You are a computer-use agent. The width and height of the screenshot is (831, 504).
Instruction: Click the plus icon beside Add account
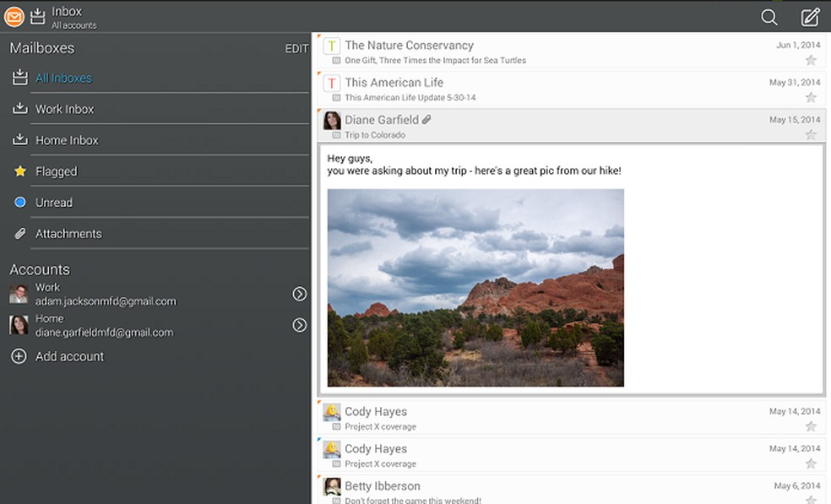[x=19, y=356]
